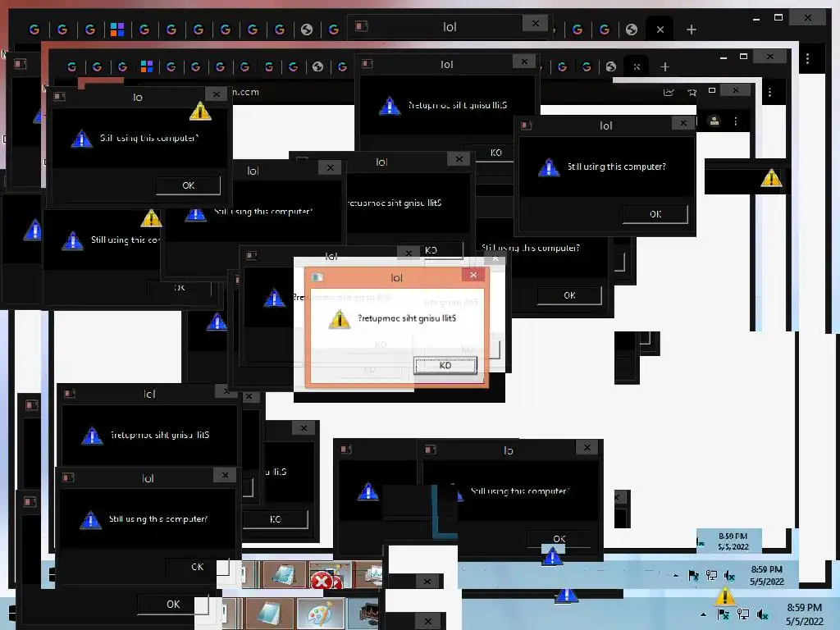
Task: Open three-dot menu beside the bookmark star
Action: (769, 92)
